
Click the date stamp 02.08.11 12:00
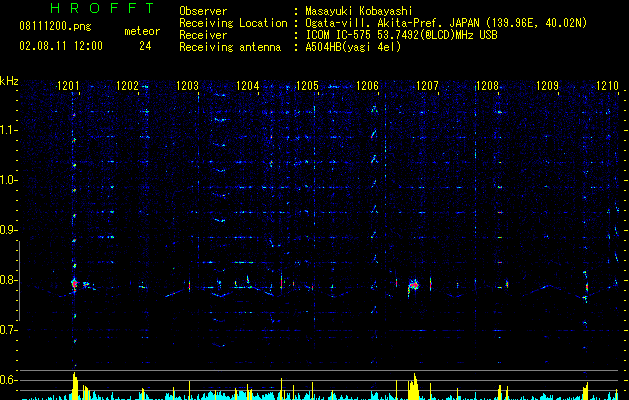61,46
